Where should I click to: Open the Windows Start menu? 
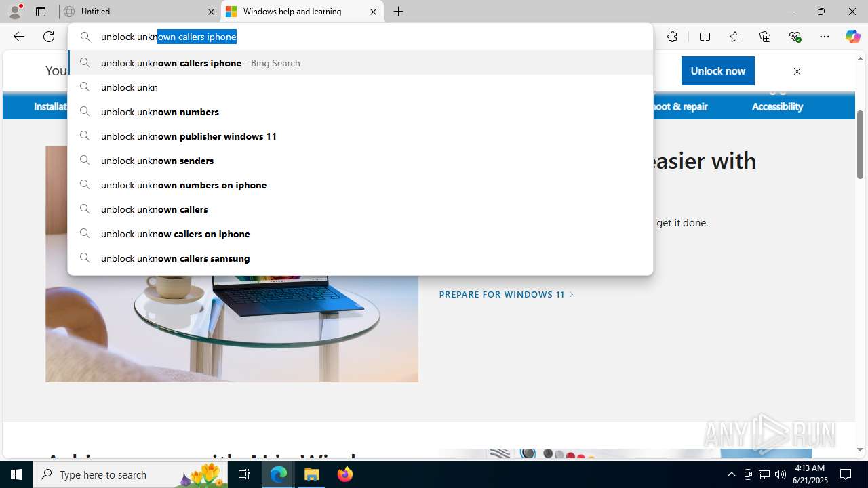click(x=16, y=474)
